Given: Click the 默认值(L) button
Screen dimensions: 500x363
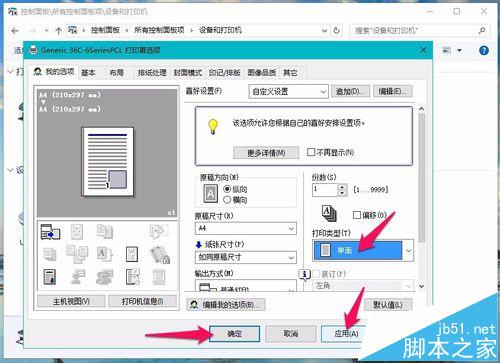Looking at the screenshot, I should pos(388,304).
